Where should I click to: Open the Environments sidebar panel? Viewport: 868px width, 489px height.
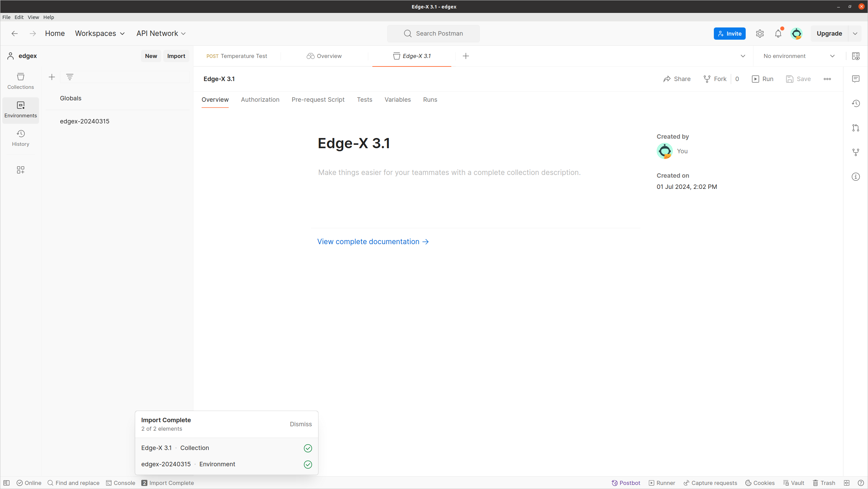point(20,110)
